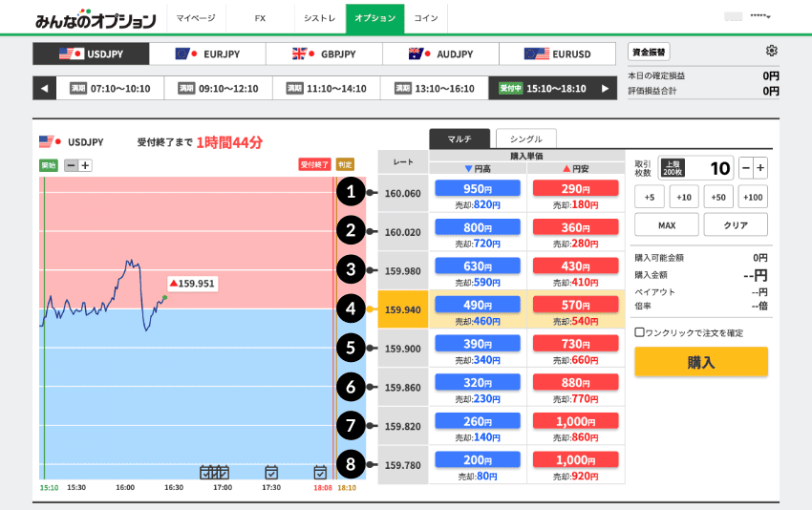Click the 160.060 rate cell

pos(403,193)
